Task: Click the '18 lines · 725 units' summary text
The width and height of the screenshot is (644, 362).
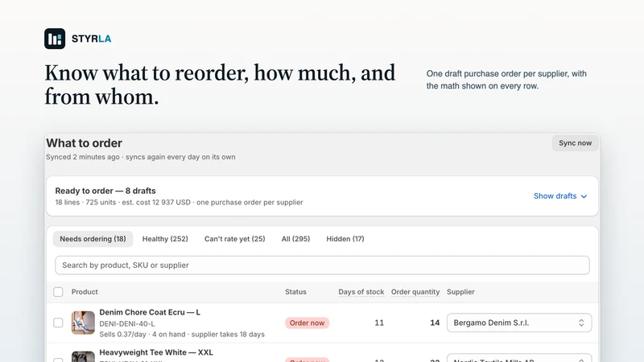Action: pos(85,203)
